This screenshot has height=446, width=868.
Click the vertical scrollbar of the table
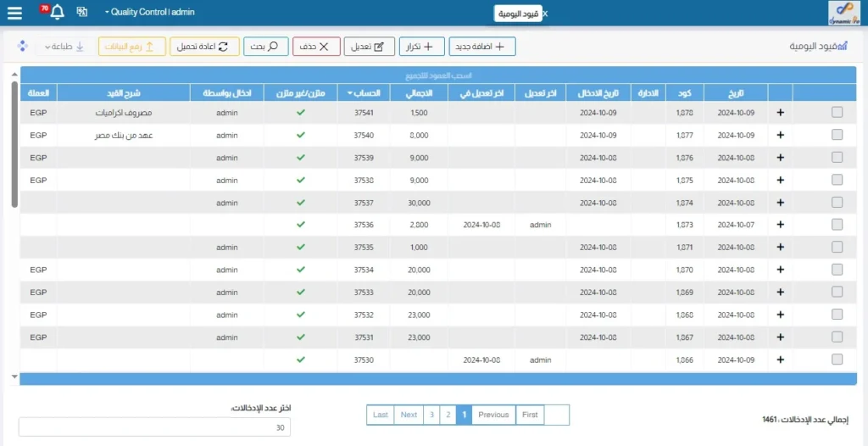(14, 144)
